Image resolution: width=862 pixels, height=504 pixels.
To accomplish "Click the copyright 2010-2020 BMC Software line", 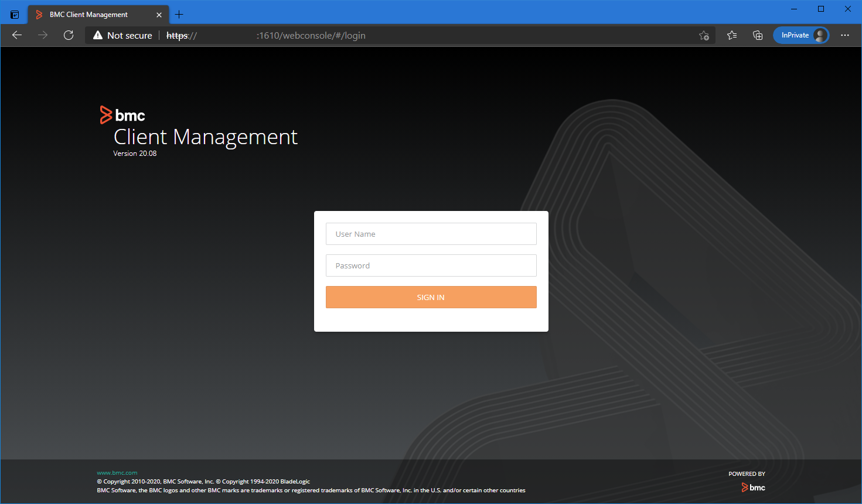I will point(203,482).
